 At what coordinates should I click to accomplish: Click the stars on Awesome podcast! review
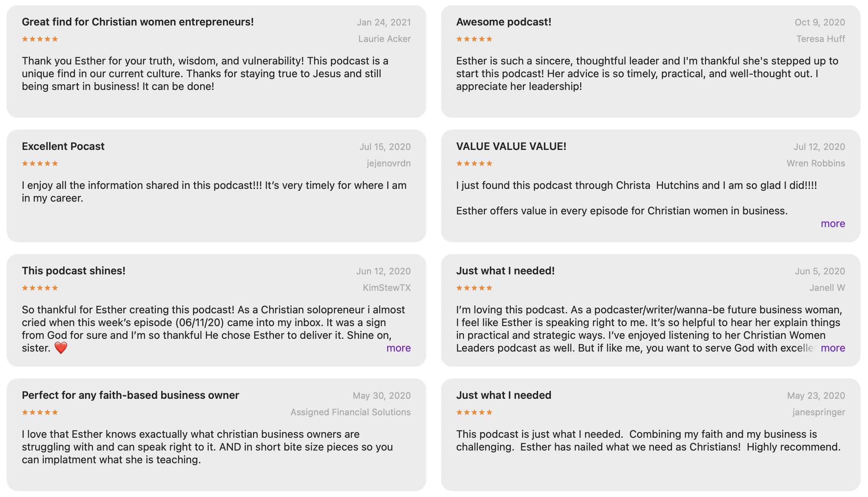474,39
